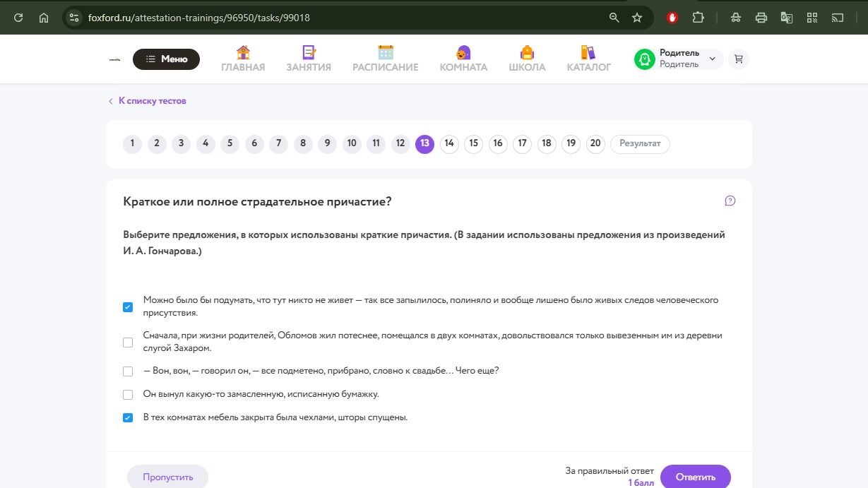The width and height of the screenshot is (868, 488).
Task: Open the extensions puzzle icon
Action: [698, 18]
